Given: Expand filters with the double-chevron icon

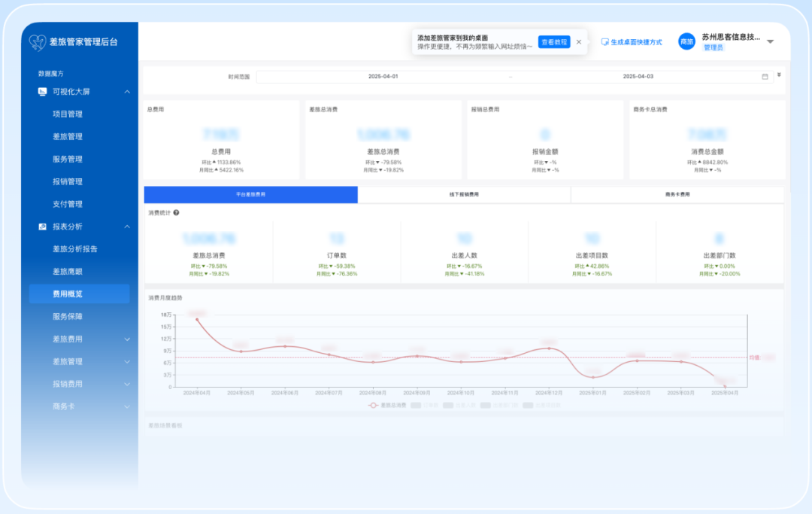Looking at the screenshot, I should point(779,75).
